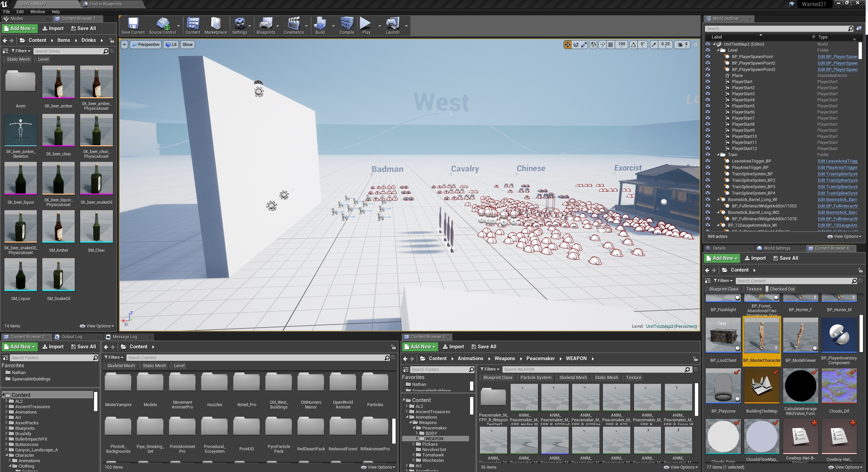Start Play mode from the toolbar
Image resolution: width=868 pixels, height=472 pixels.
[x=366, y=25]
